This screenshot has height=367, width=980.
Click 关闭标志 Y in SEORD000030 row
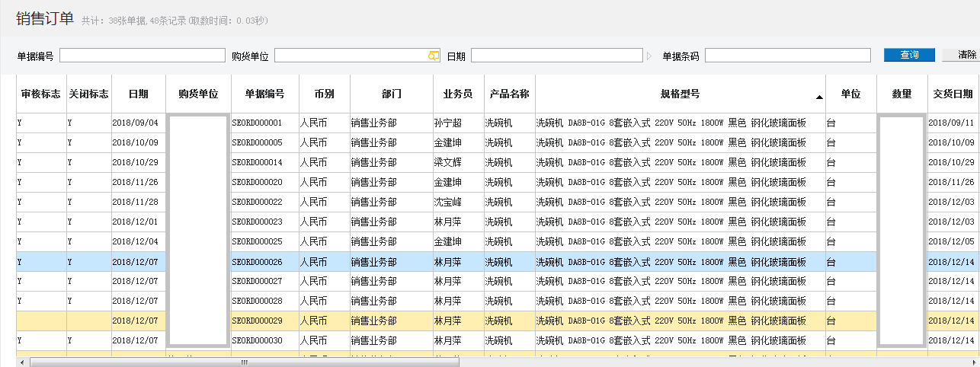click(x=89, y=341)
